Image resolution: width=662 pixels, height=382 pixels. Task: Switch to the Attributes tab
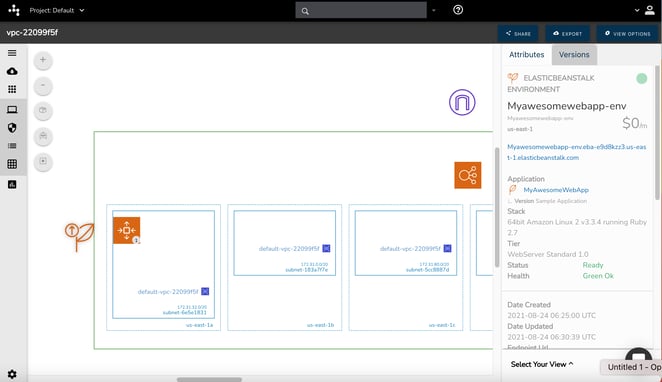click(x=526, y=55)
